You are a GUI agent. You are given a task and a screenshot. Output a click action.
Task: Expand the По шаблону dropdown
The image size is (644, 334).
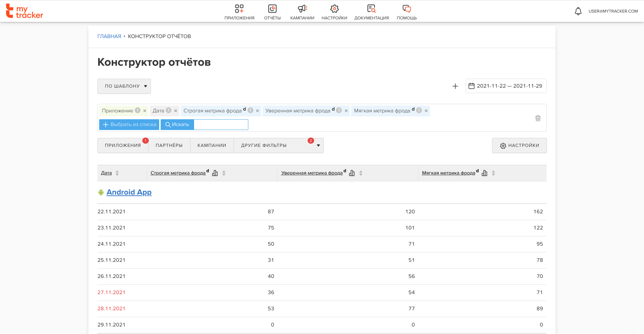(124, 86)
